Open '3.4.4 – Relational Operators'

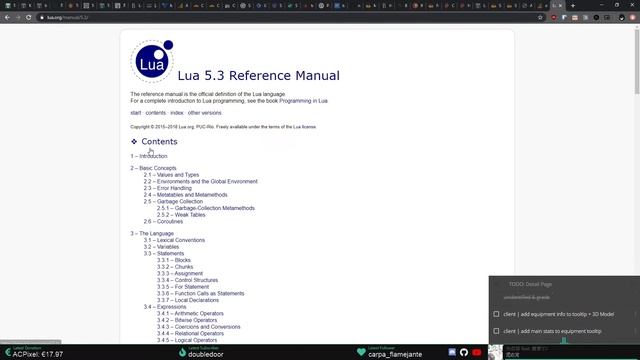tap(190, 333)
